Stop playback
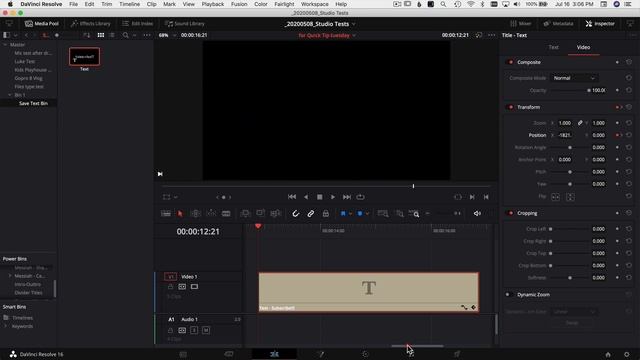This screenshot has height=360, width=640. point(320,197)
